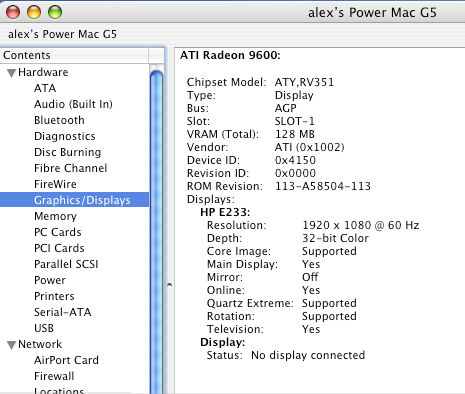
Task: Select Serial-ATA in sidebar
Action: pyautogui.click(x=63, y=312)
